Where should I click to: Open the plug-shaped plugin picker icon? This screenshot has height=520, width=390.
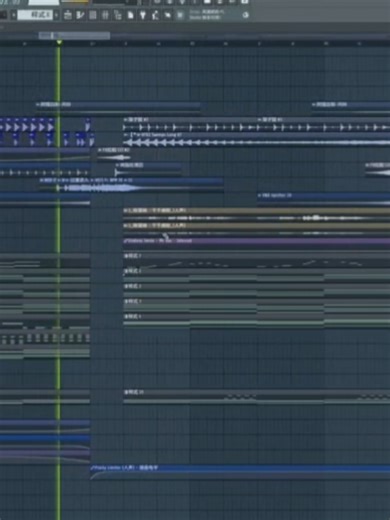click(143, 15)
